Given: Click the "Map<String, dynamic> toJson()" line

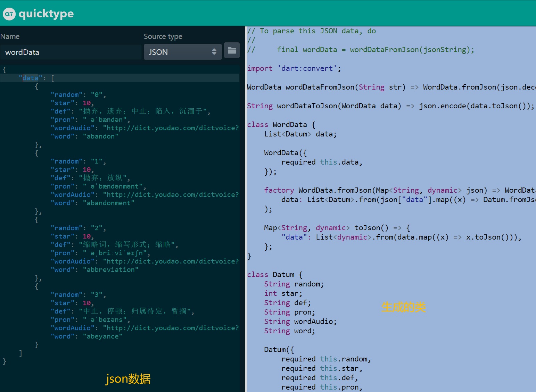Looking at the screenshot, I should pos(337,228).
